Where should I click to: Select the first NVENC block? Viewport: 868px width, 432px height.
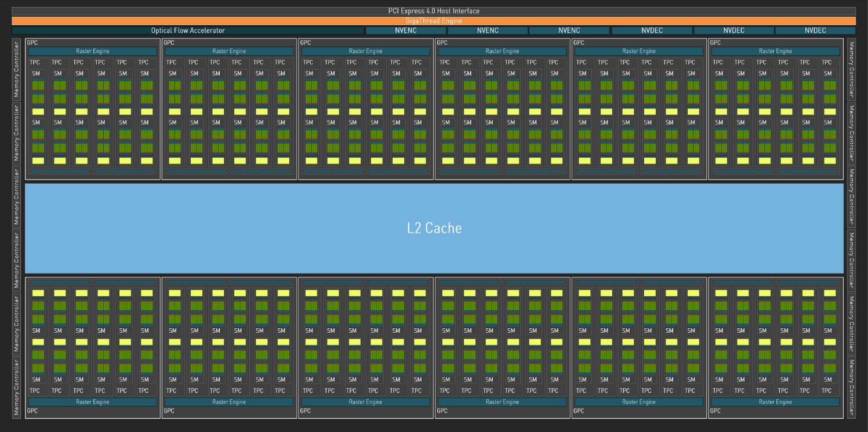tap(405, 30)
